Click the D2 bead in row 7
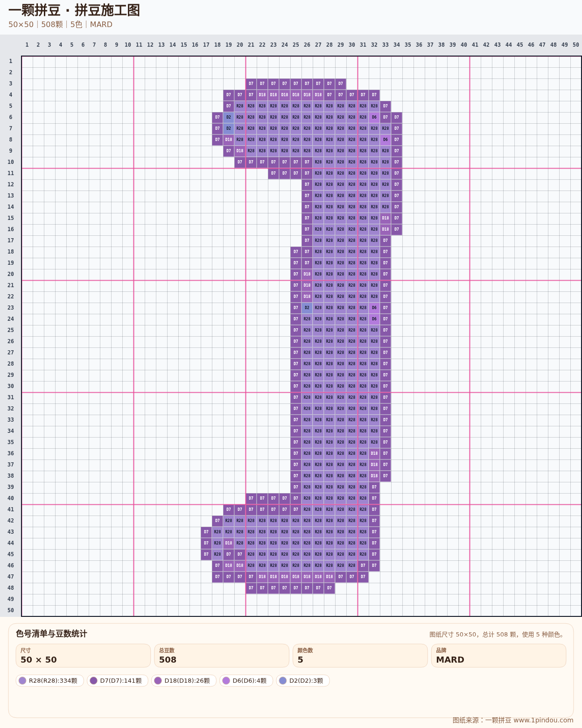This screenshot has width=582, height=728. tap(229, 128)
